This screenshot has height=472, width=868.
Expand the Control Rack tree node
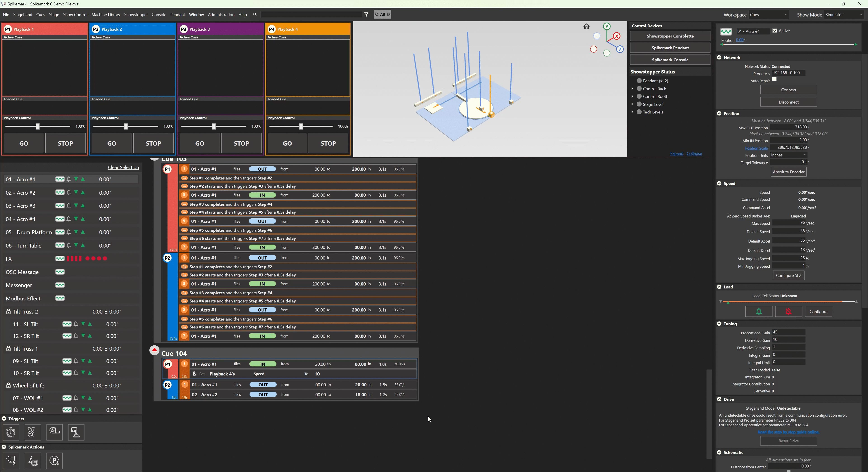[x=632, y=89]
